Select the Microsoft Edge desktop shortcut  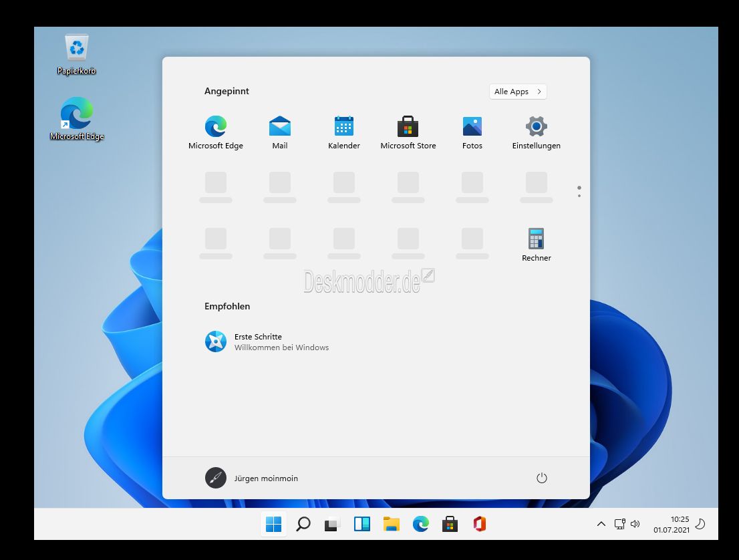76,119
